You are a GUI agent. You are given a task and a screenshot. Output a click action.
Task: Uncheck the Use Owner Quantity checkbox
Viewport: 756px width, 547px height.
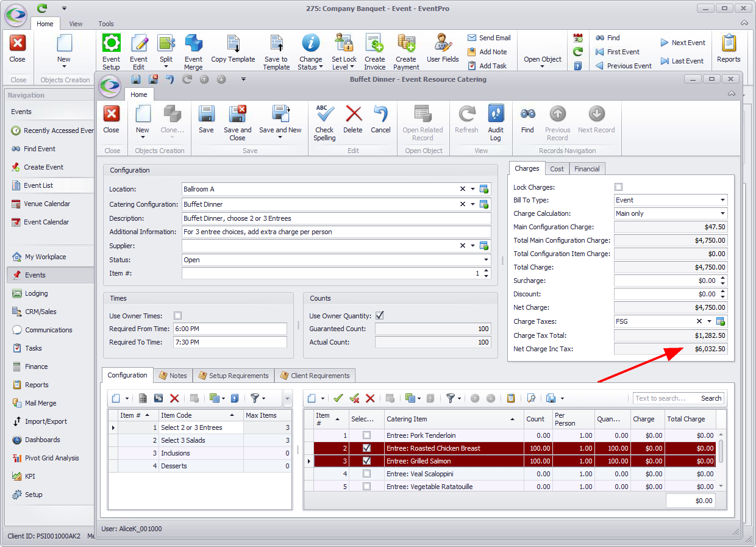380,316
